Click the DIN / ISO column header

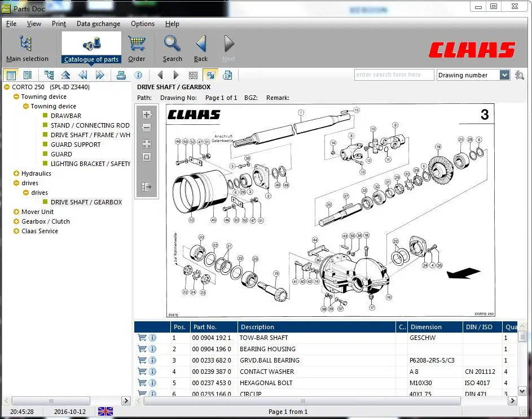click(483, 327)
